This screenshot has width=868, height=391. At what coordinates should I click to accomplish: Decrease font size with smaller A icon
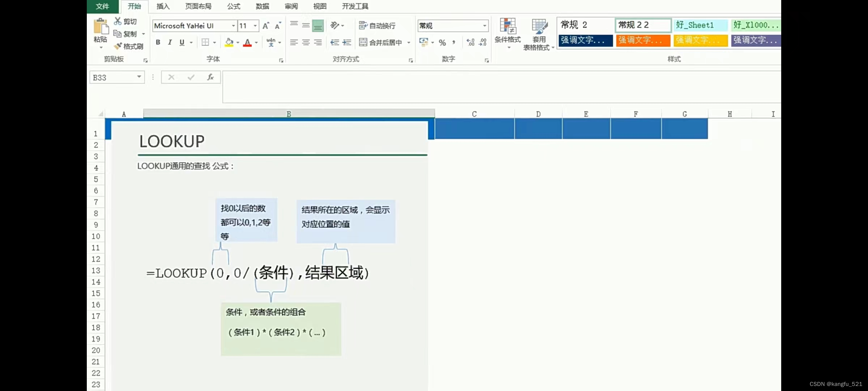[278, 26]
